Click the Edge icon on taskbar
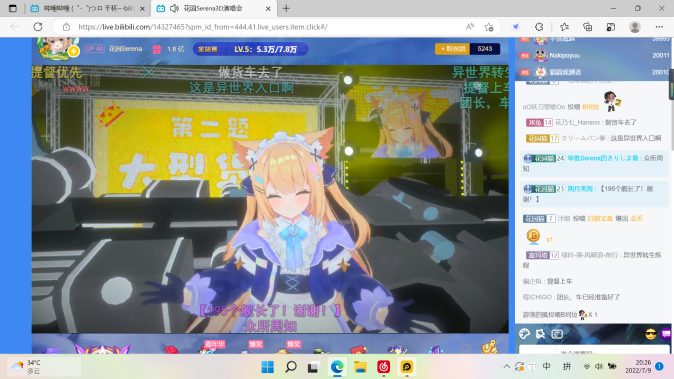 click(337, 367)
